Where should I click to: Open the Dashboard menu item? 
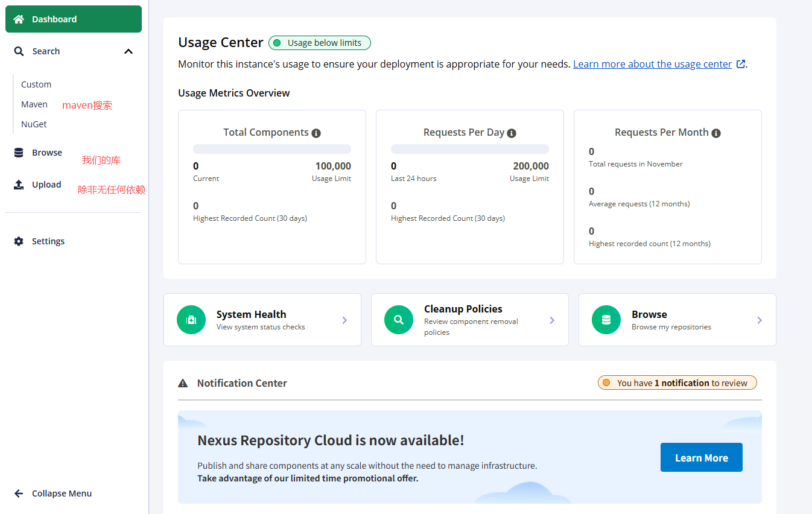point(74,19)
